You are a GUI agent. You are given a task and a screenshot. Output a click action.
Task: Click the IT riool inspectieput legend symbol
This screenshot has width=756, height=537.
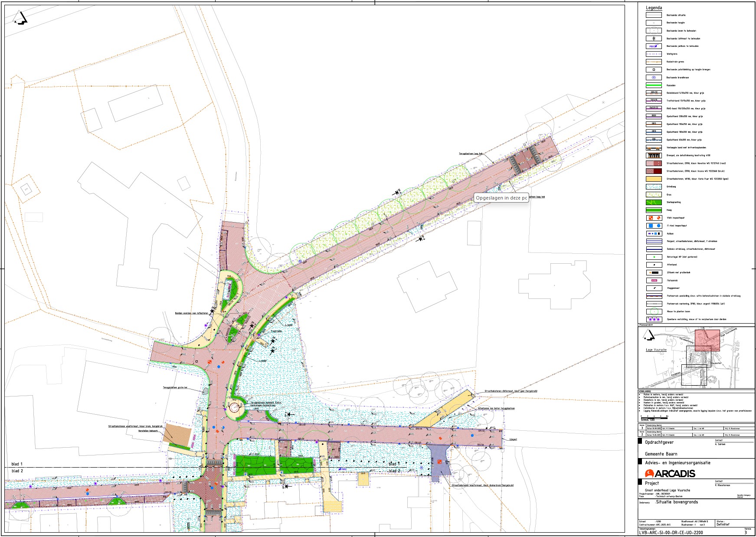(x=654, y=226)
